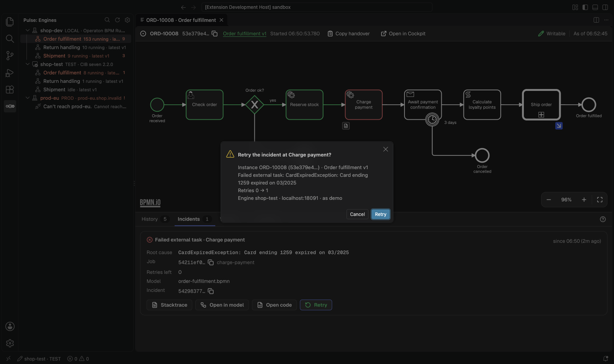Copy the job ID 54211ef0

(x=211, y=262)
